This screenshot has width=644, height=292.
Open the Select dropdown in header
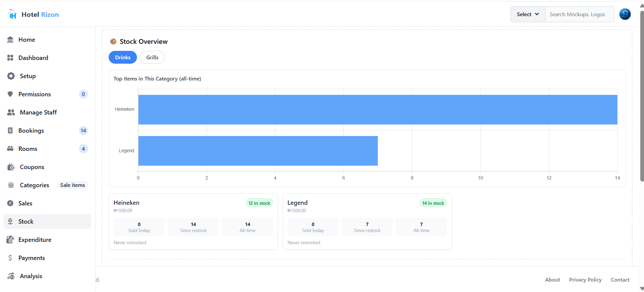click(528, 14)
